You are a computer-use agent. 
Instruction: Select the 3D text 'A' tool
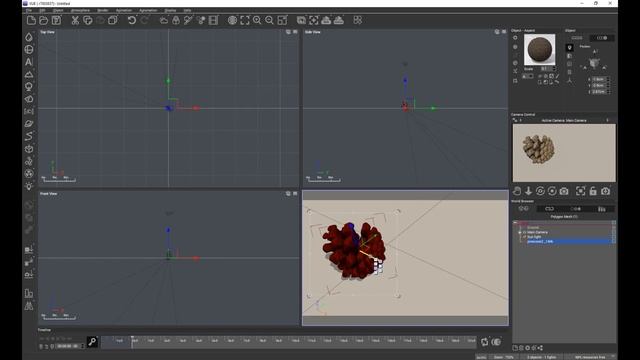[29, 62]
